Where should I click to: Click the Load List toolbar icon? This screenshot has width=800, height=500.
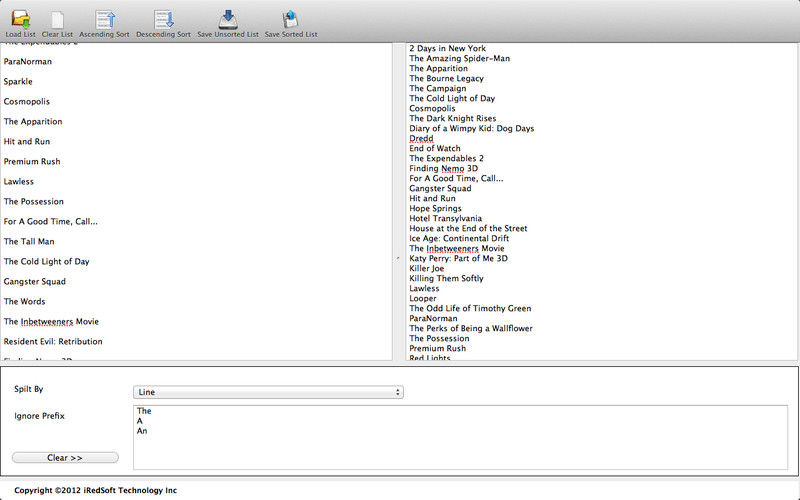20,23
